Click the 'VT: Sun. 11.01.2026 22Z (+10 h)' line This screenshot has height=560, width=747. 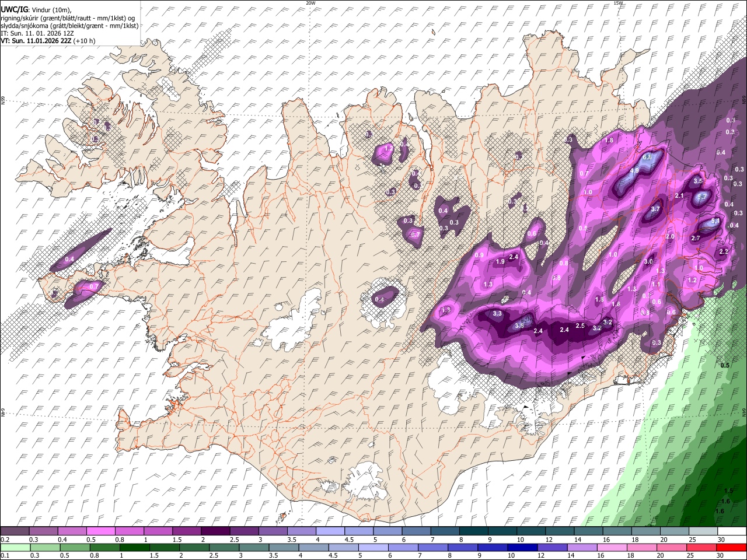pos(48,41)
